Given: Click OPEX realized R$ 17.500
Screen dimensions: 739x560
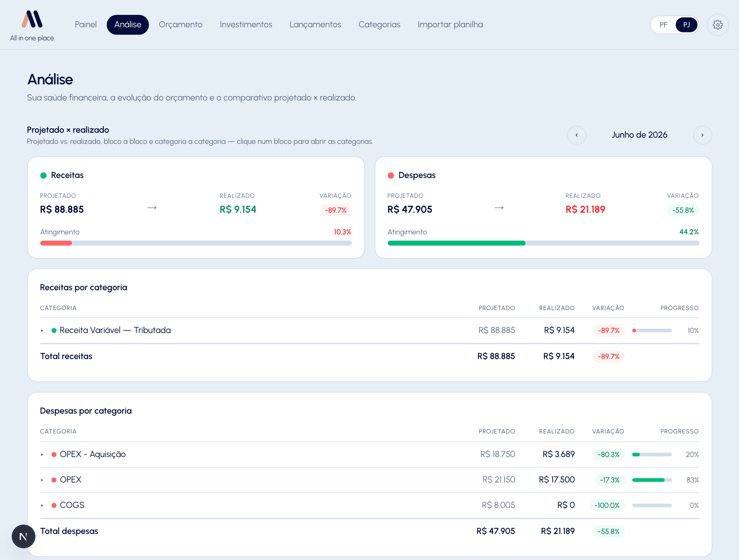Looking at the screenshot, I should coord(557,479).
